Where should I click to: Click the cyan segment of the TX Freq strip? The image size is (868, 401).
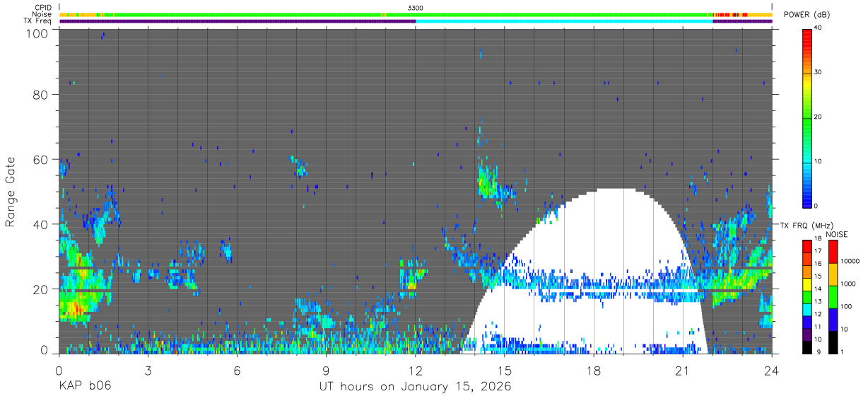[564, 21]
